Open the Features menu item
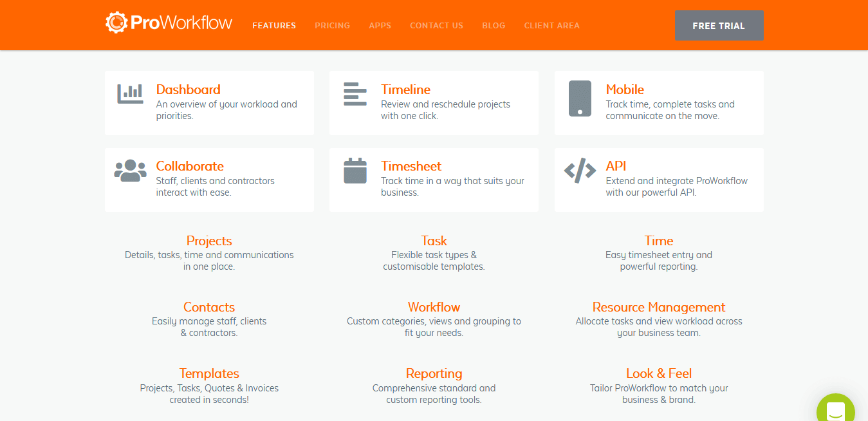This screenshot has height=421, width=868. click(274, 26)
